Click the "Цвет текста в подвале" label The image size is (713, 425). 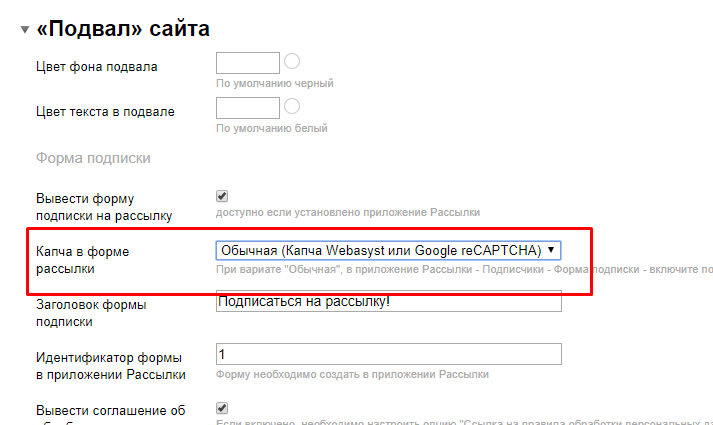(105, 111)
